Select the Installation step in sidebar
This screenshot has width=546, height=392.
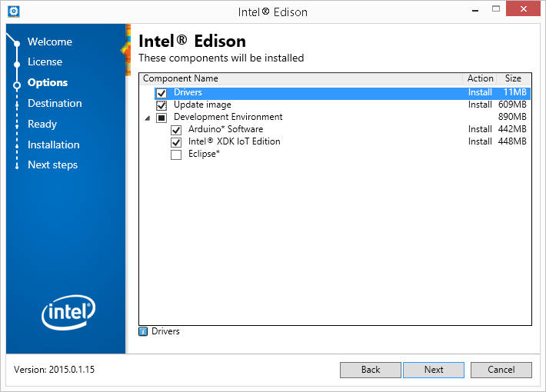pyautogui.click(x=54, y=145)
